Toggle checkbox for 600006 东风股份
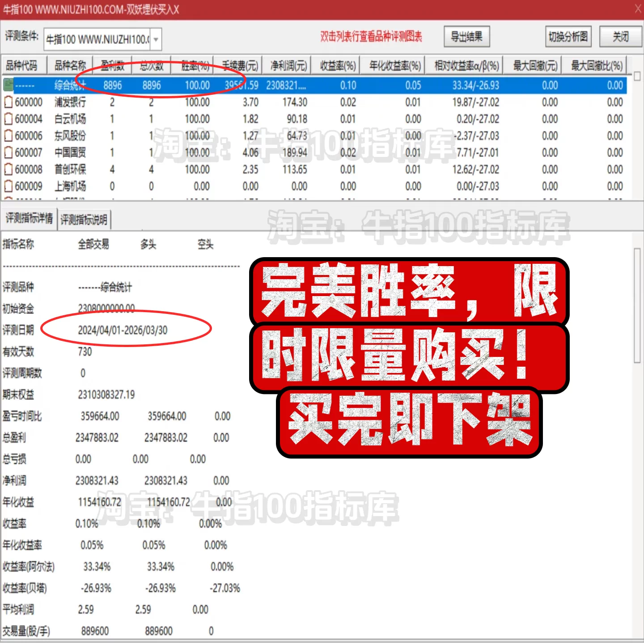644x644 pixels. click(x=8, y=136)
